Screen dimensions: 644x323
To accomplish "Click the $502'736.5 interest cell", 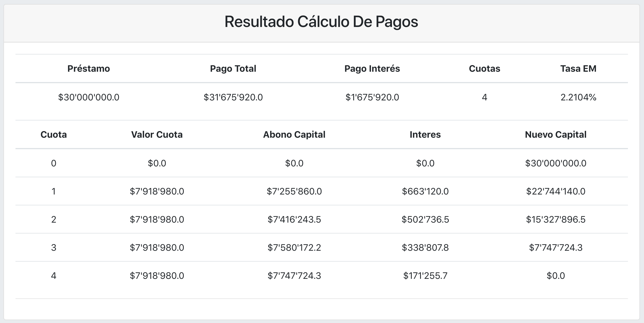I will (425, 219).
